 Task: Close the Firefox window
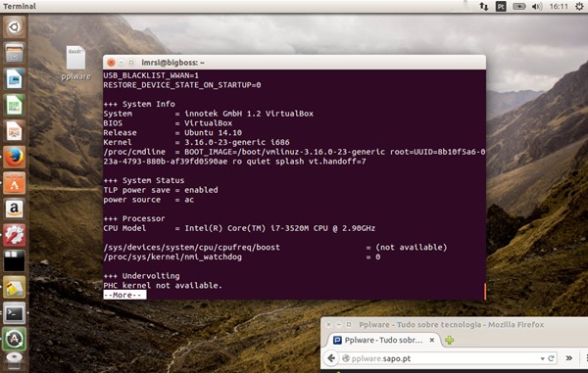click(x=329, y=324)
